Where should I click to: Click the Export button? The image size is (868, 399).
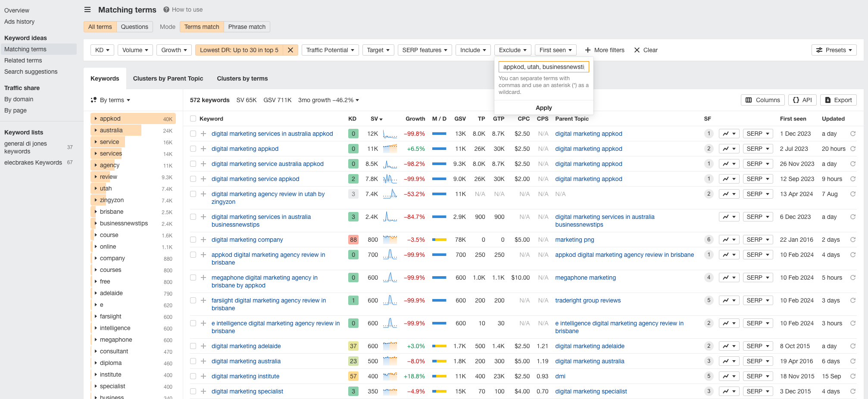[838, 100]
